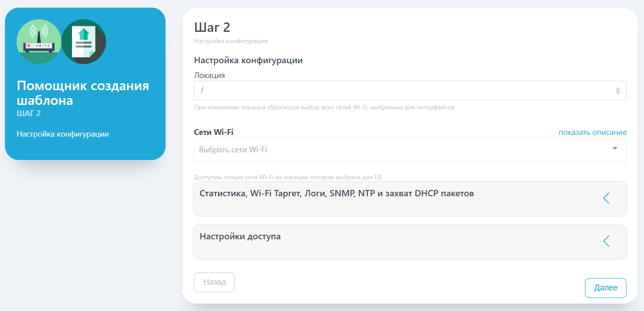Image resolution: width=644 pixels, height=311 pixels.
Task: Click the Сети Wi-Fi label
Action: (x=214, y=132)
